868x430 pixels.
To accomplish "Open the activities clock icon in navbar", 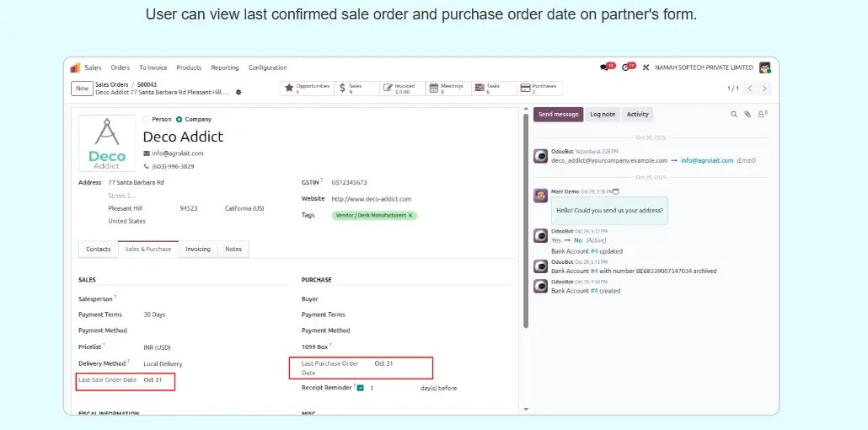I will click(627, 67).
